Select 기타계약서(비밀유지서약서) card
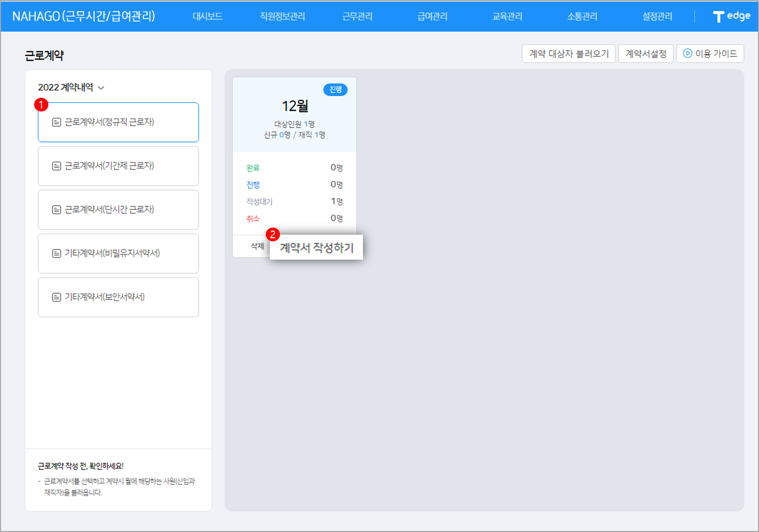The image size is (759, 532). tap(118, 254)
